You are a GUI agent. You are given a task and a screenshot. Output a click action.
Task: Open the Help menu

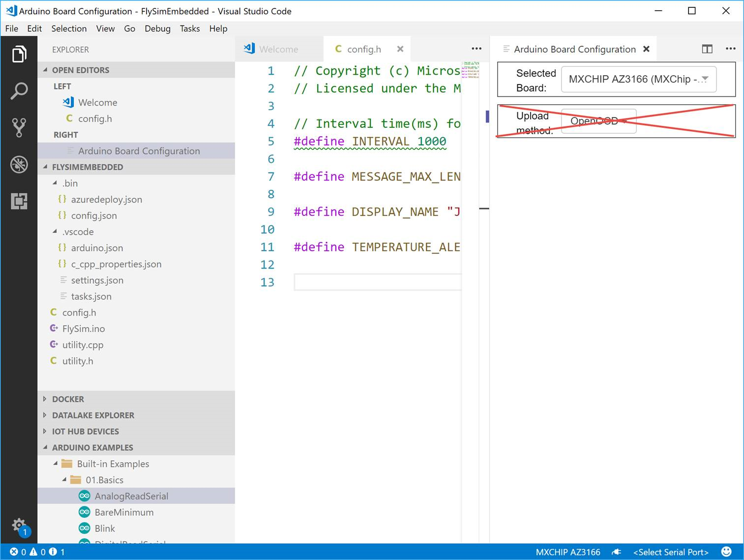tap(218, 29)
